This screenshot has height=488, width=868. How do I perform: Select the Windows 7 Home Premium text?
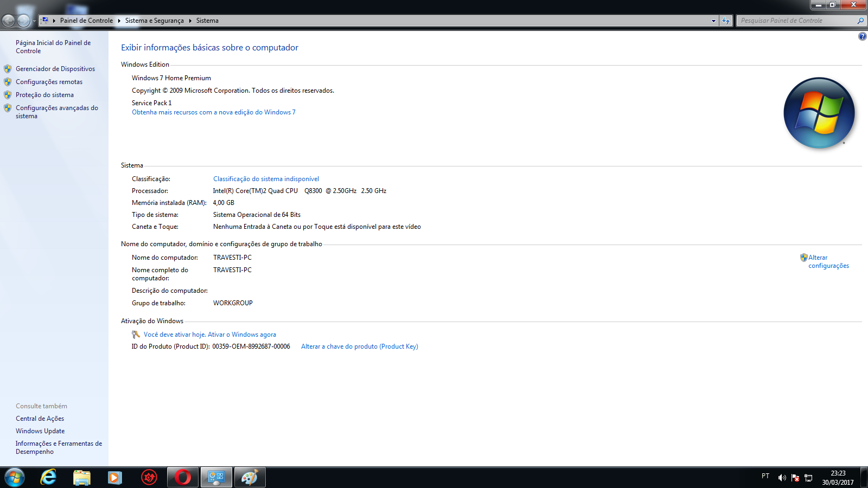coord(171,78)
